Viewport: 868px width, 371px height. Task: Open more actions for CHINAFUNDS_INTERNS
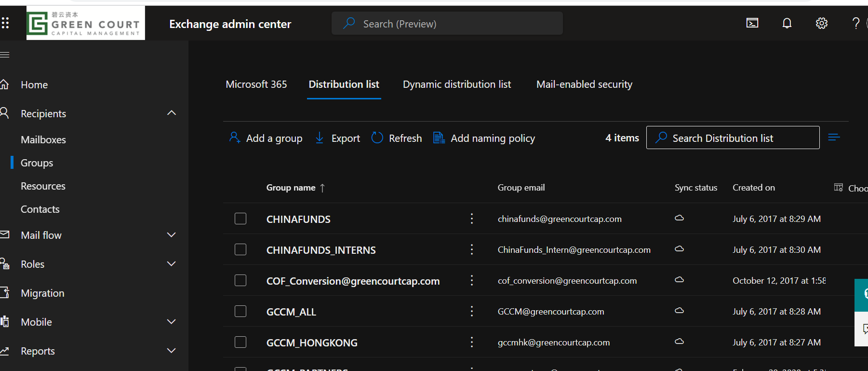click(x=472, y=249)
